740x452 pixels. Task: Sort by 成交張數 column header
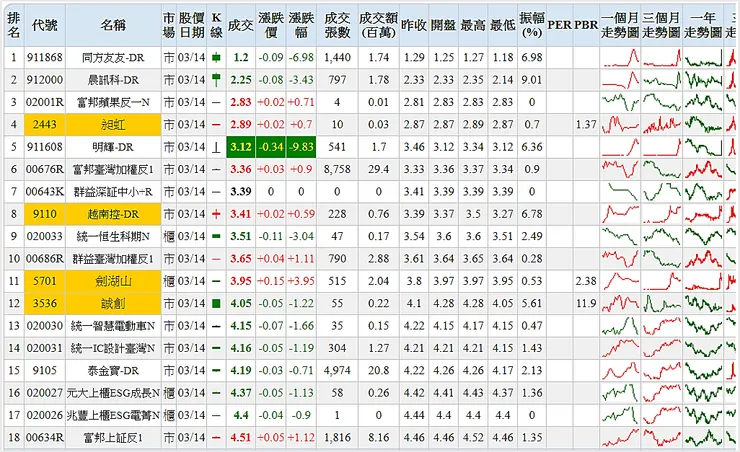click(x=337, y=25)
